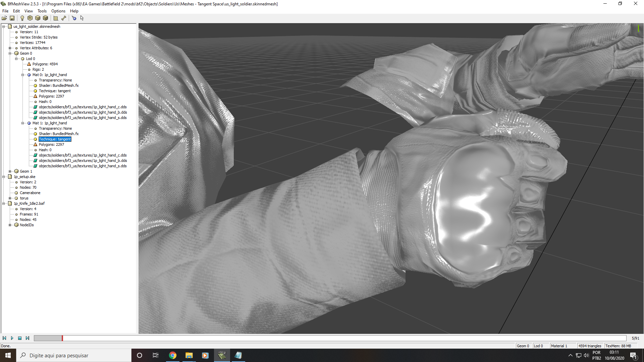Expand the torus node

pyautogui.click(x=10, y=198)
